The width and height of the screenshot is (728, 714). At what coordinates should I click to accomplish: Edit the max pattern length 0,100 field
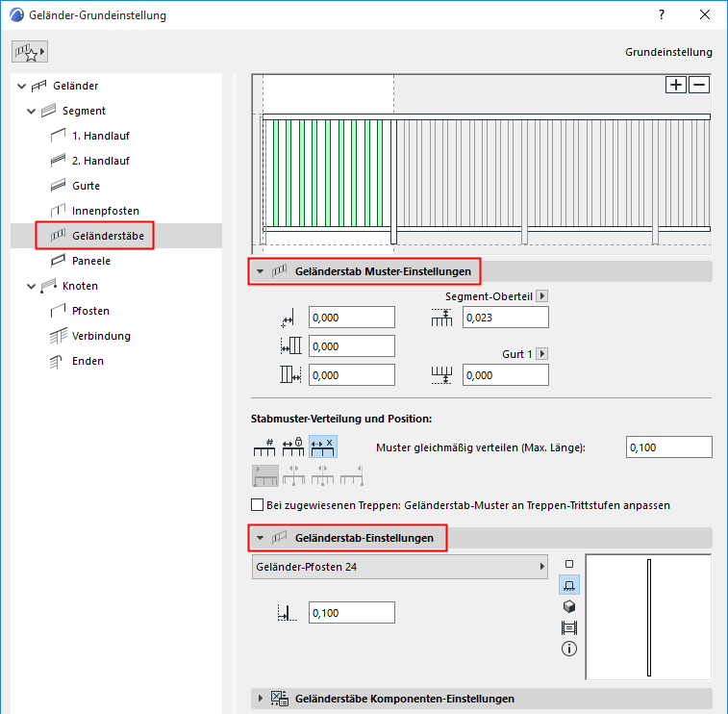click(x=669, y=447)
